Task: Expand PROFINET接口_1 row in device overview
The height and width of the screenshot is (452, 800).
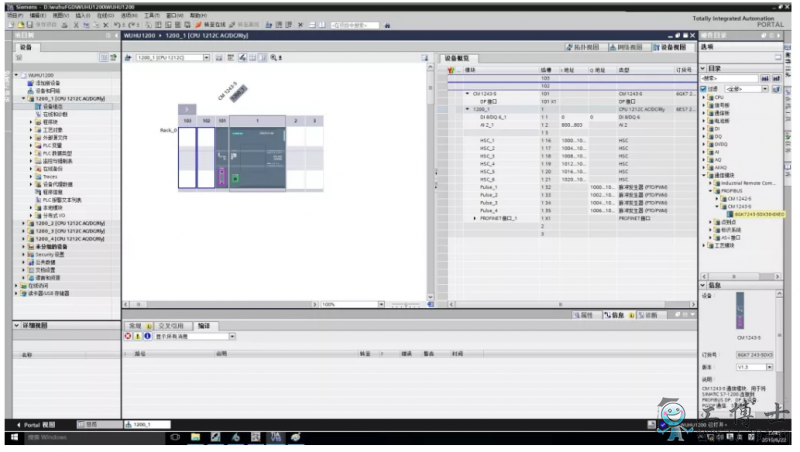Action: 475,218
